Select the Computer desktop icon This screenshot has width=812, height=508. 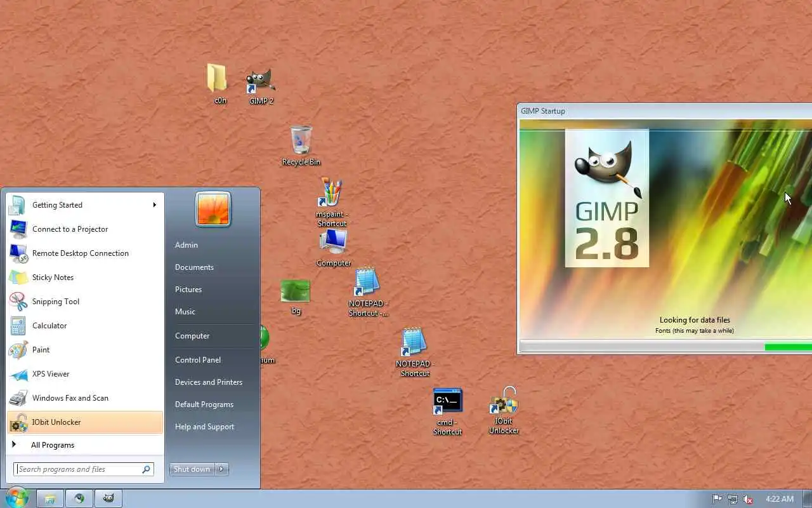coord(334,248)
